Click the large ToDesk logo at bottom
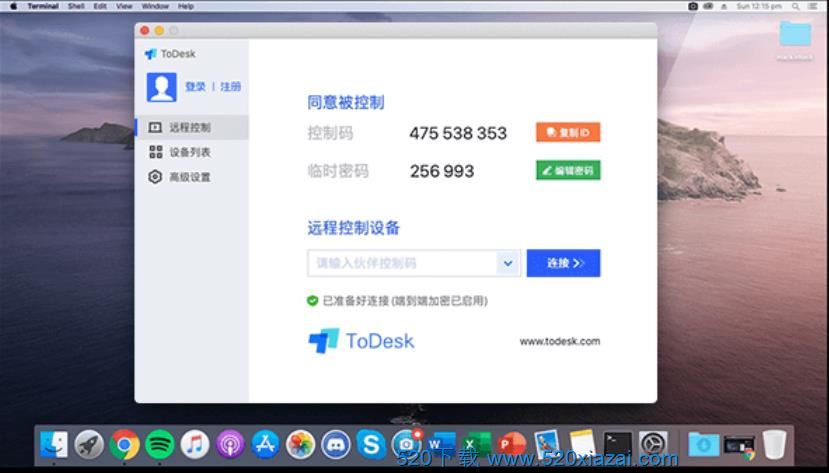Screen dimensions: 829x473 point(362,341)
